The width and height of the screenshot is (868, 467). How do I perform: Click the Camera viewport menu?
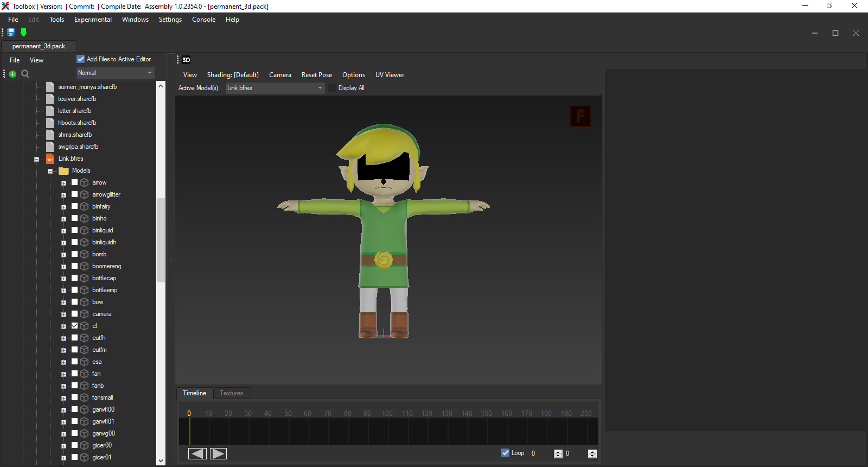pyautogui.click(x=280, y=75)
